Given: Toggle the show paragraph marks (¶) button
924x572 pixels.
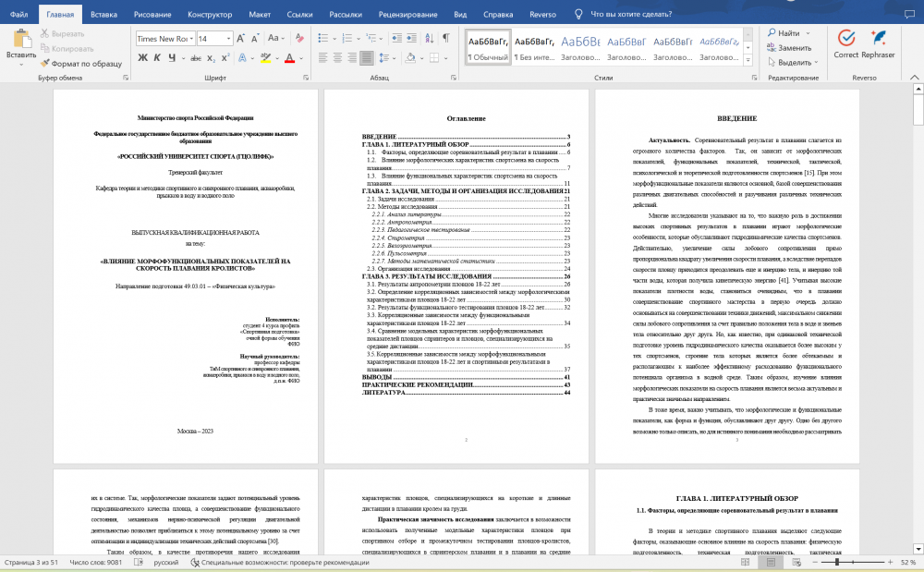Looking at the screenshot, I should click(x=446, y=38).
